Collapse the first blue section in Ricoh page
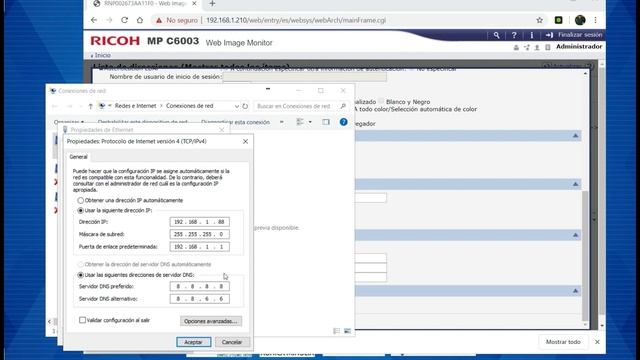This screenshot has width=640, height=360. (575, 136)
